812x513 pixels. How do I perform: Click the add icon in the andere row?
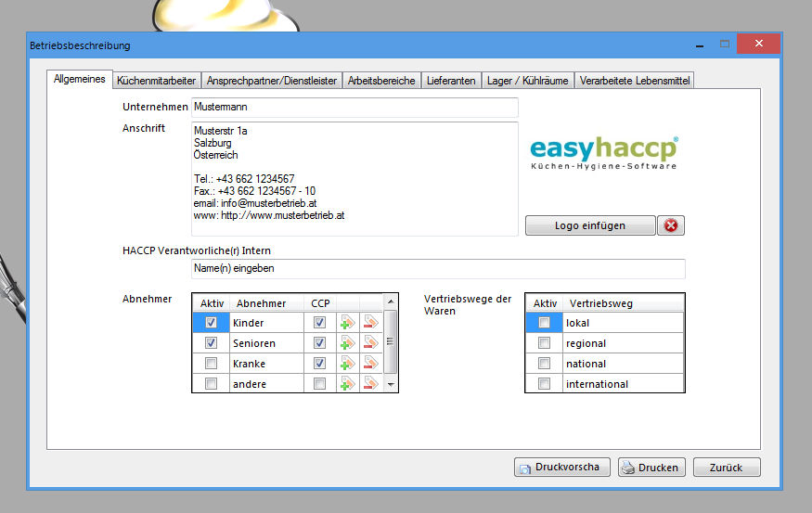tap(347, 383)
